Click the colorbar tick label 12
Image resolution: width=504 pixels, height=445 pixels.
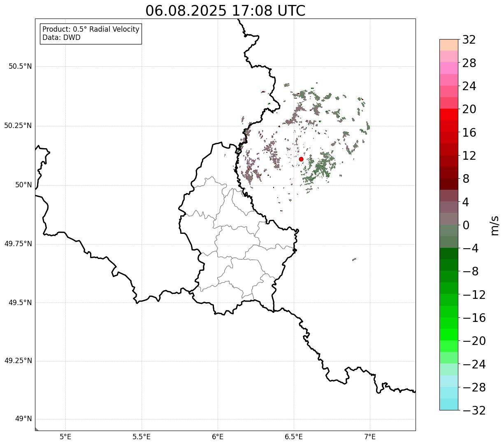pyautogui.click(x=469, y=156)
